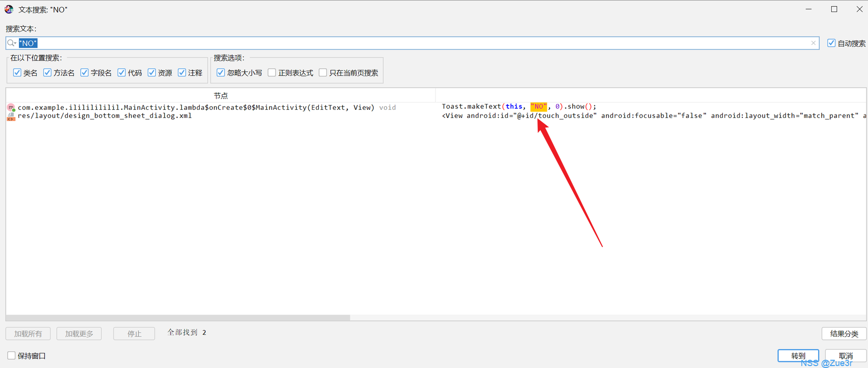868x368 pixels.
Task: Toggle the 类名 checkbox
Action: 17,73
